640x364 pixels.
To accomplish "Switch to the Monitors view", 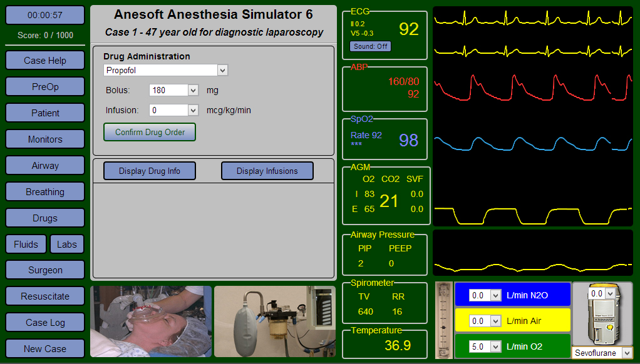I will [44, 139].
